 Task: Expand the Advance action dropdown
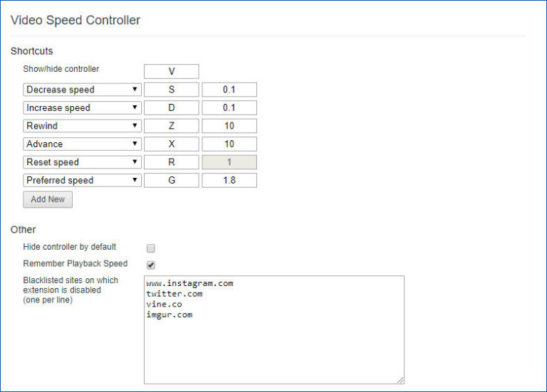click(82, 144)
